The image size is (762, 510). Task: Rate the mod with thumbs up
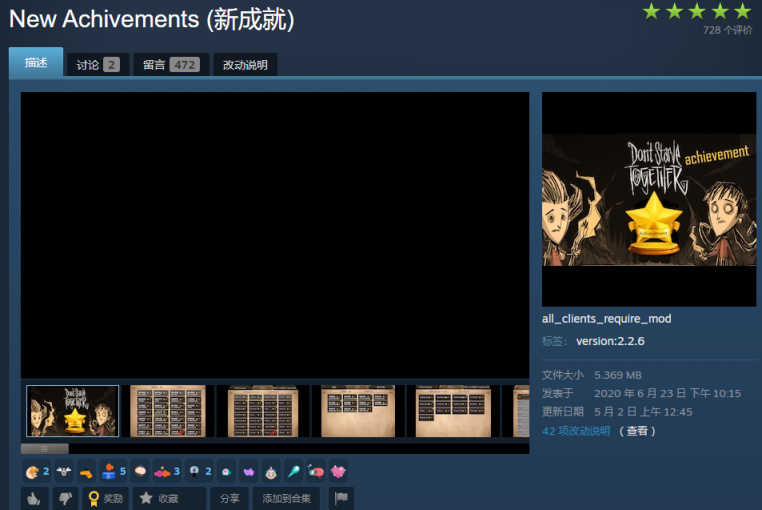pyautogui.click(x=35, y=498)
